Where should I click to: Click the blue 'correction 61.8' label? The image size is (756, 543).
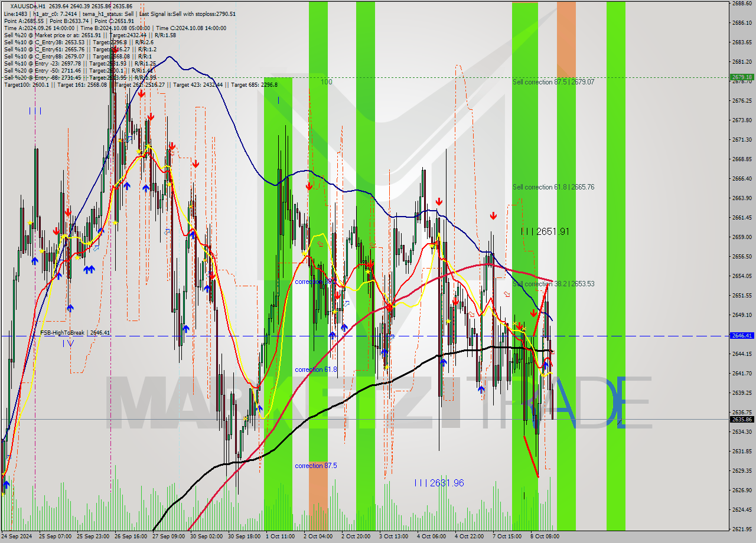coord(316,369)
